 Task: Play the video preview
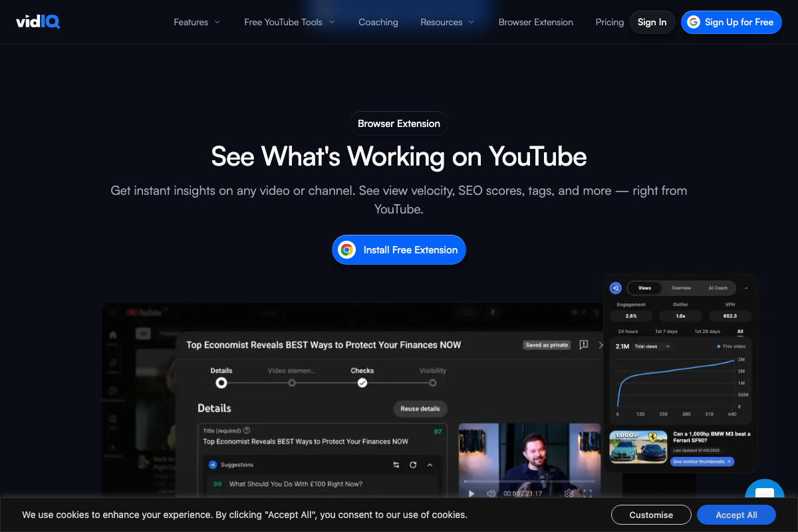coord(471,493)
